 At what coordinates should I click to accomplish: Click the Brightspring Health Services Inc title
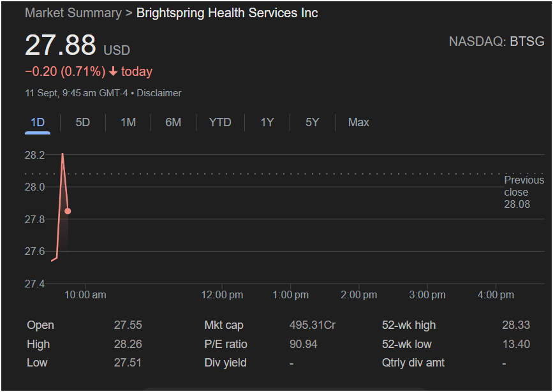(x=227, y=13)
